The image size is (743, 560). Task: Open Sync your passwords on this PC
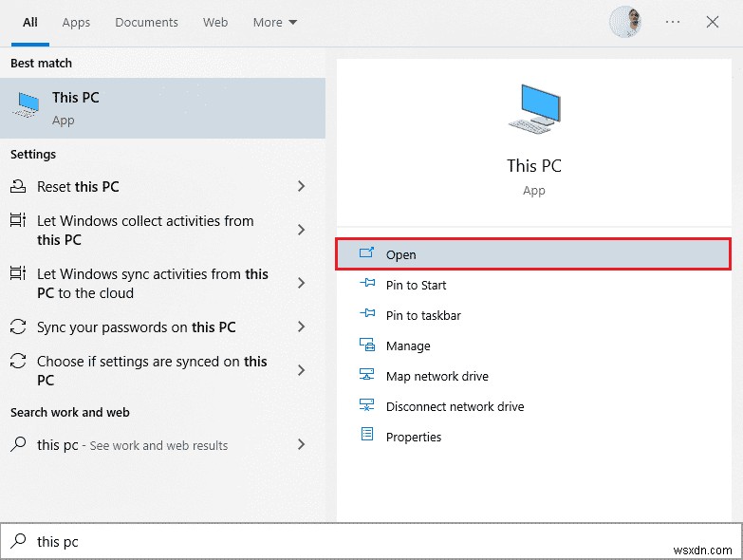162,327
